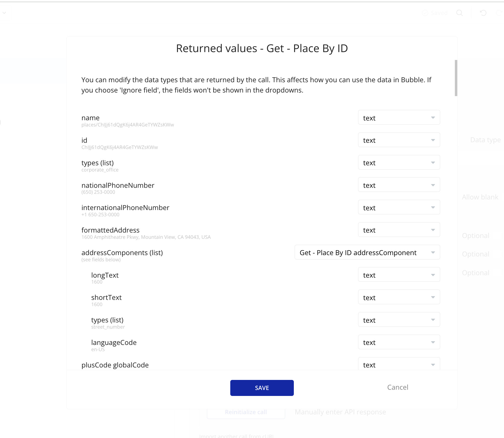
Task: Click the search magnifier icon
Action: [x=459, y=13]
